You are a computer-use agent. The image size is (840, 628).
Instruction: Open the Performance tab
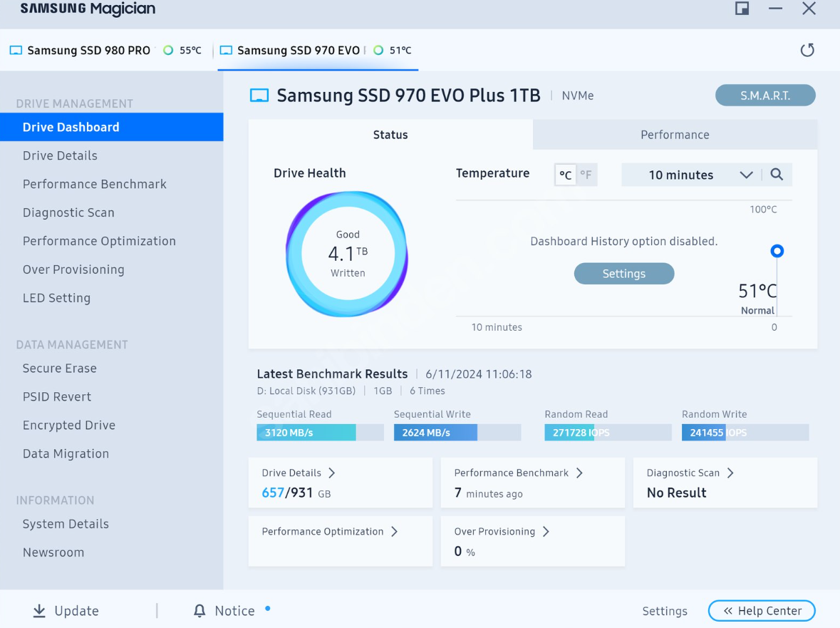click(675, 135)
